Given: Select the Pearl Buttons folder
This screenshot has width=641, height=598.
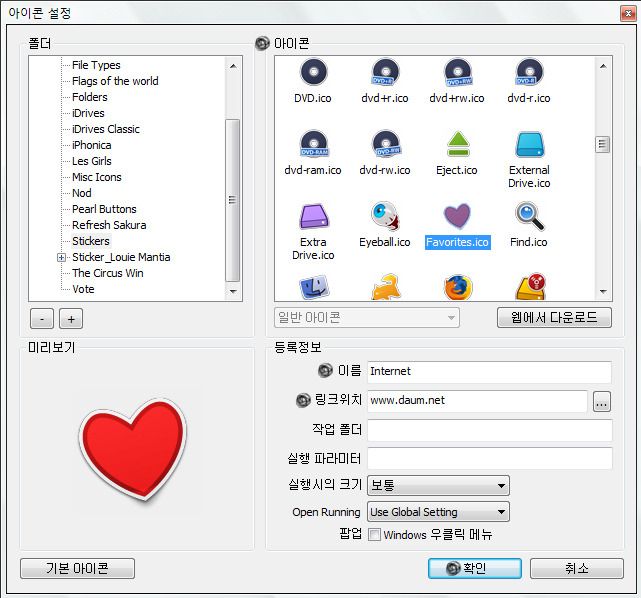Looking at the screenshot, I should (104, 209).
